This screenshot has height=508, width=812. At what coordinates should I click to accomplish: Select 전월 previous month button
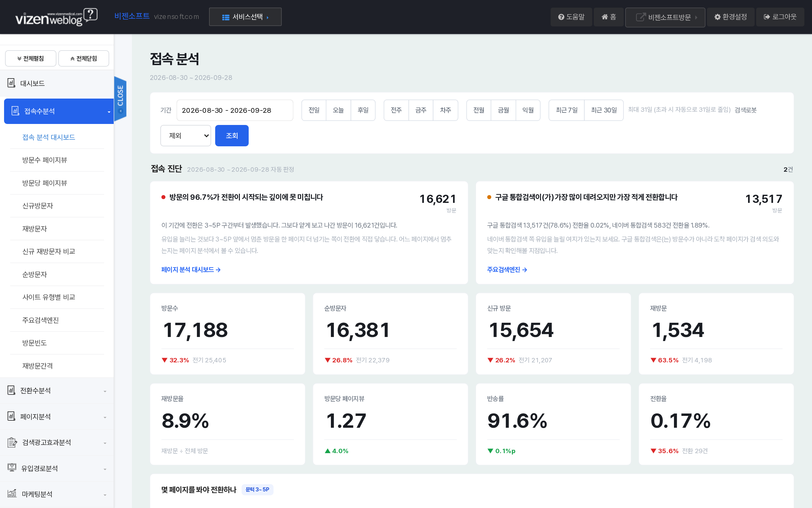click(479, 110)
